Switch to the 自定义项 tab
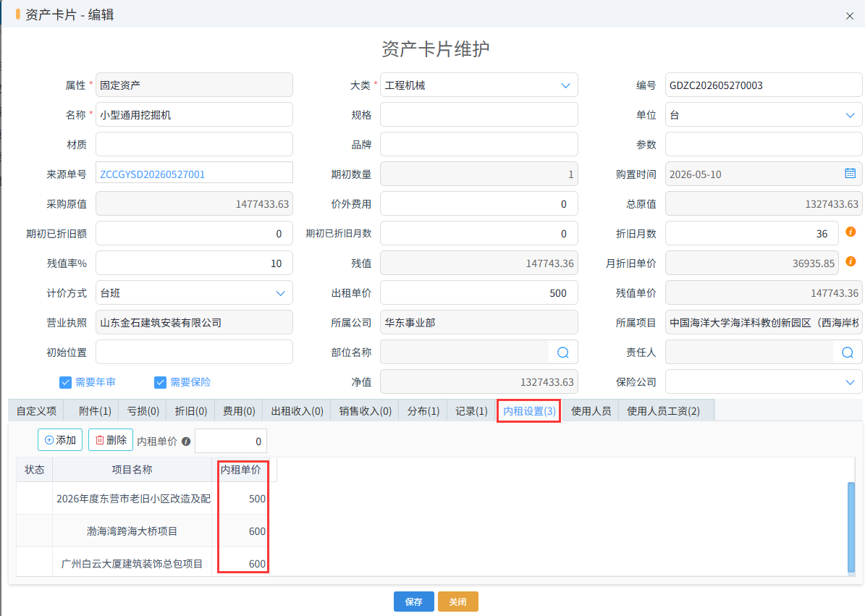 [x=36, y=411]
